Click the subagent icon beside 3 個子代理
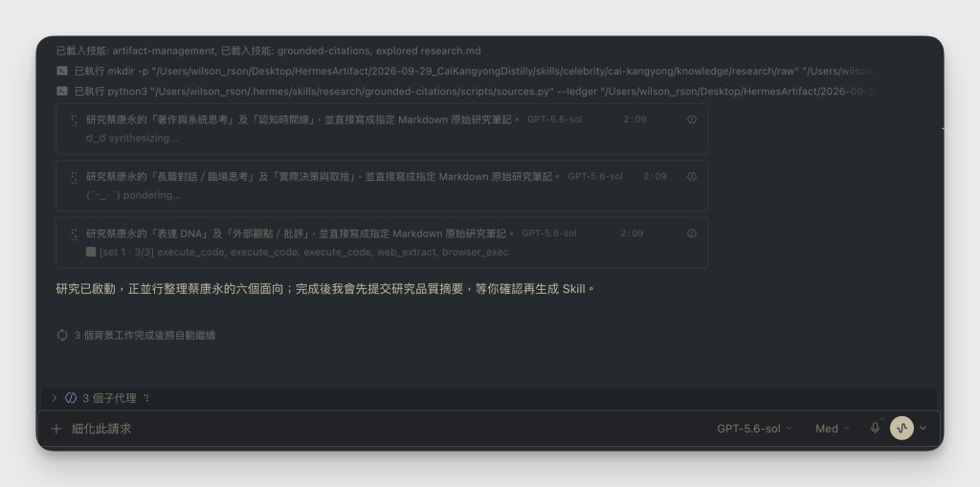Image resolution: width=980 pixels, height=487 pixels. [71, 398]
